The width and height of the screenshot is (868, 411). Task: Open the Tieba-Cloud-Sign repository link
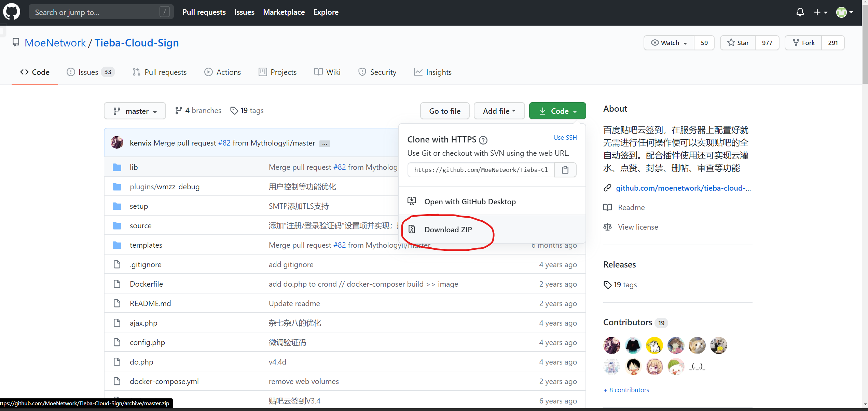(x=137, y=43)
